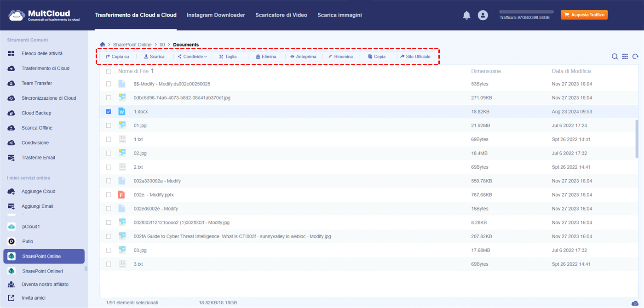Click Diventa nostro affiliato

click(x=45, y=285)
